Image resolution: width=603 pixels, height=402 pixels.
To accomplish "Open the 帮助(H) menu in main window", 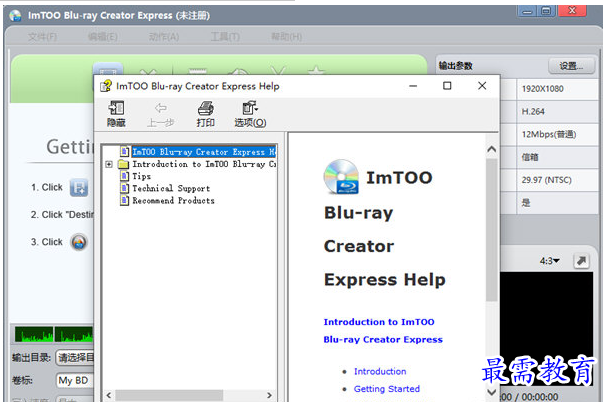I will click(287, 37).
